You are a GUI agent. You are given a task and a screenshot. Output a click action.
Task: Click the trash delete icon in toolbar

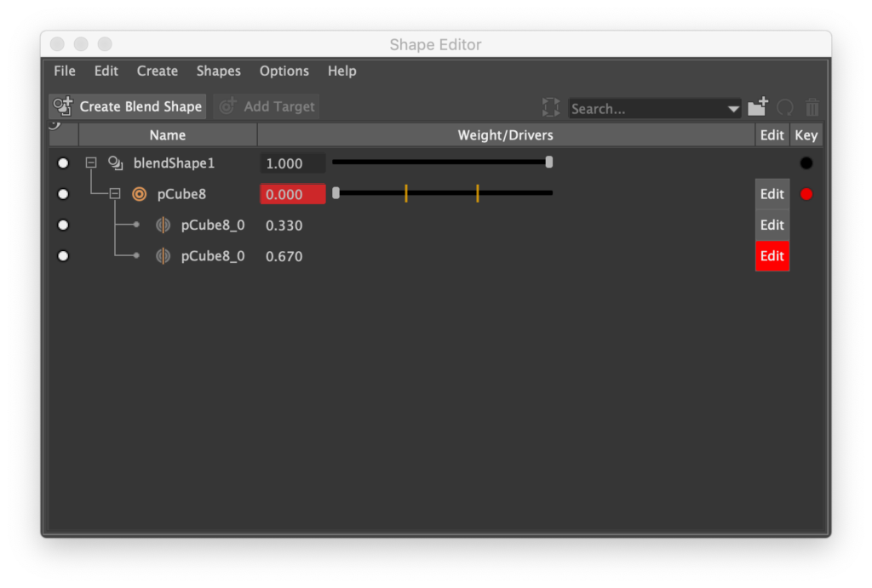coord(812,107)
